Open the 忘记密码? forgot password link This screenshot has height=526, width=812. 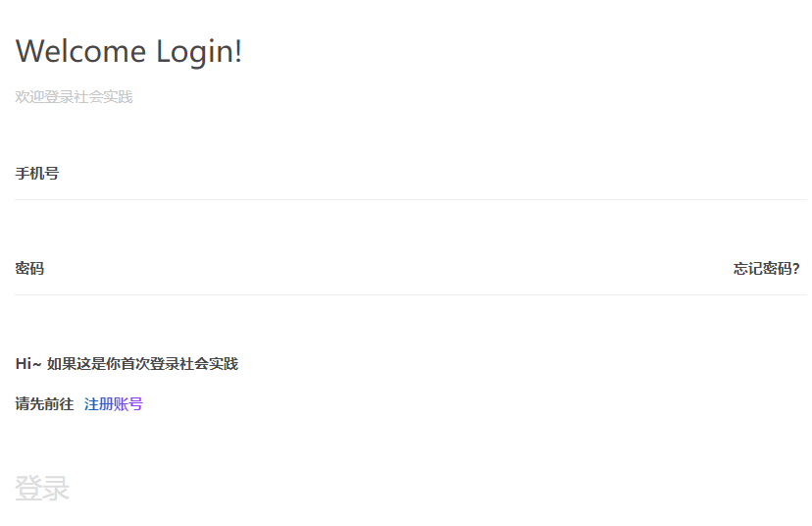click(767, 269)
